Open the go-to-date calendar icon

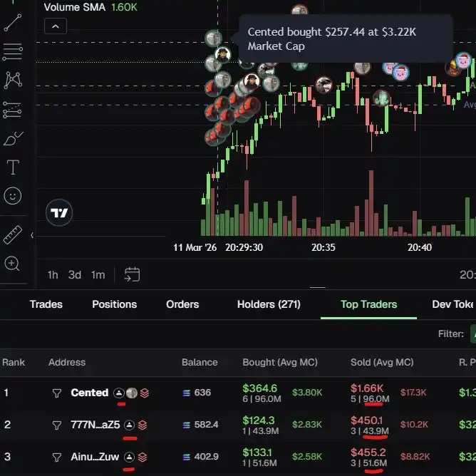(132, 274)
